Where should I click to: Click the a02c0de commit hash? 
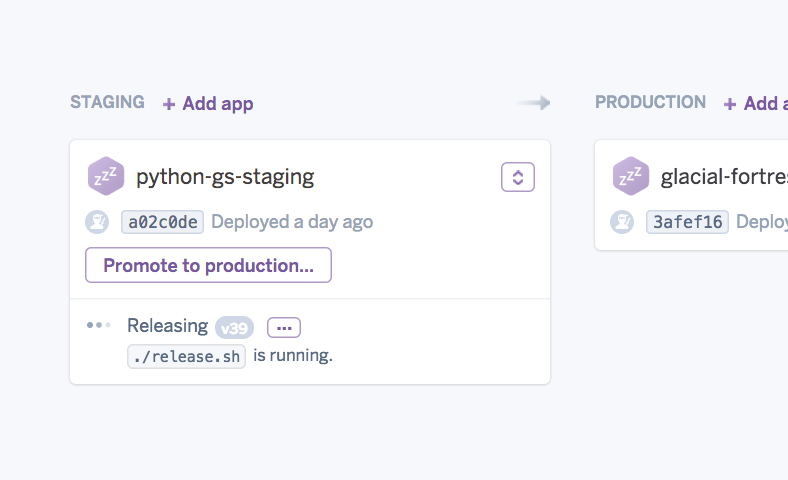(162, 222)
